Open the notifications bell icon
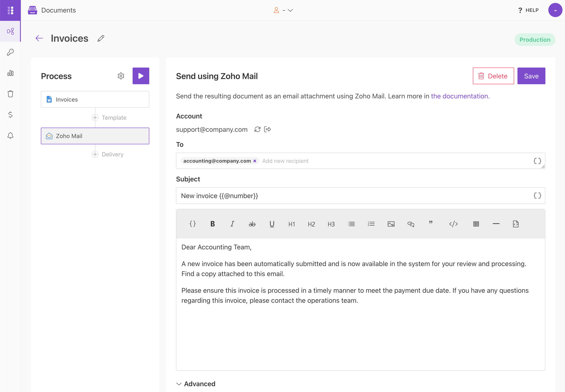The image size is (565, 392). click(10, 136)
